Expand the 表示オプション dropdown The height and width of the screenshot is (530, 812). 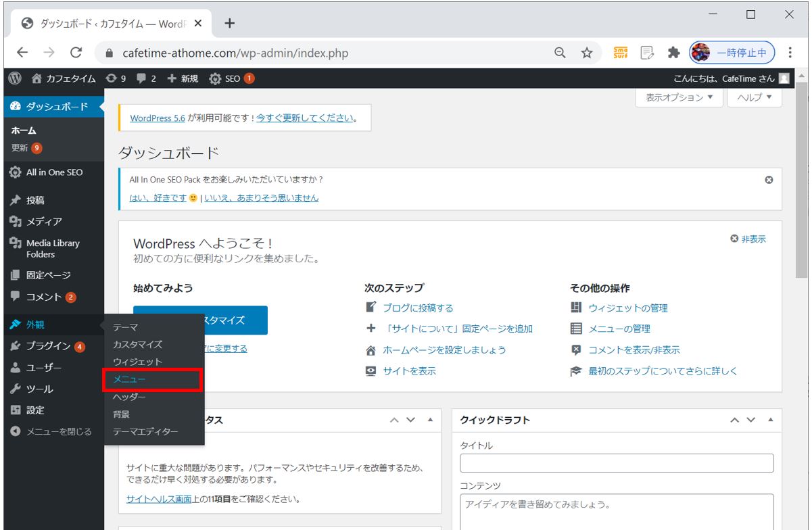pos(679,97)
